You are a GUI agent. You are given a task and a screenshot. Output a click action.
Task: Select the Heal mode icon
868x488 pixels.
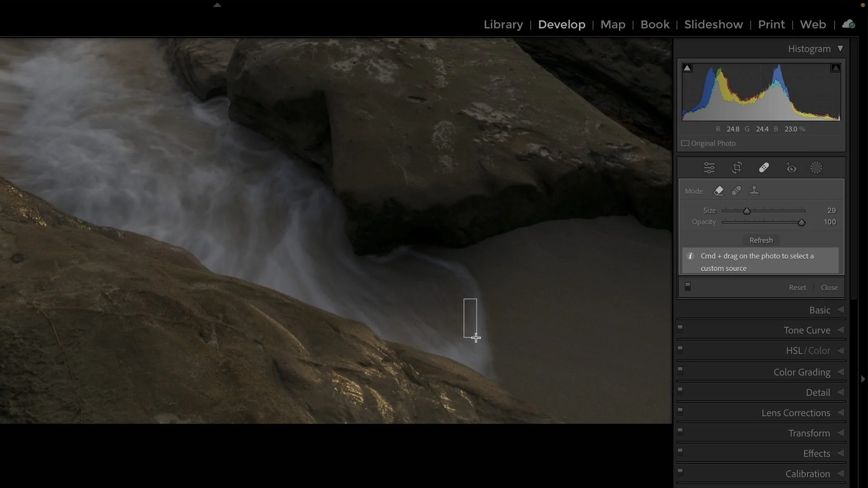pos(736,191)
